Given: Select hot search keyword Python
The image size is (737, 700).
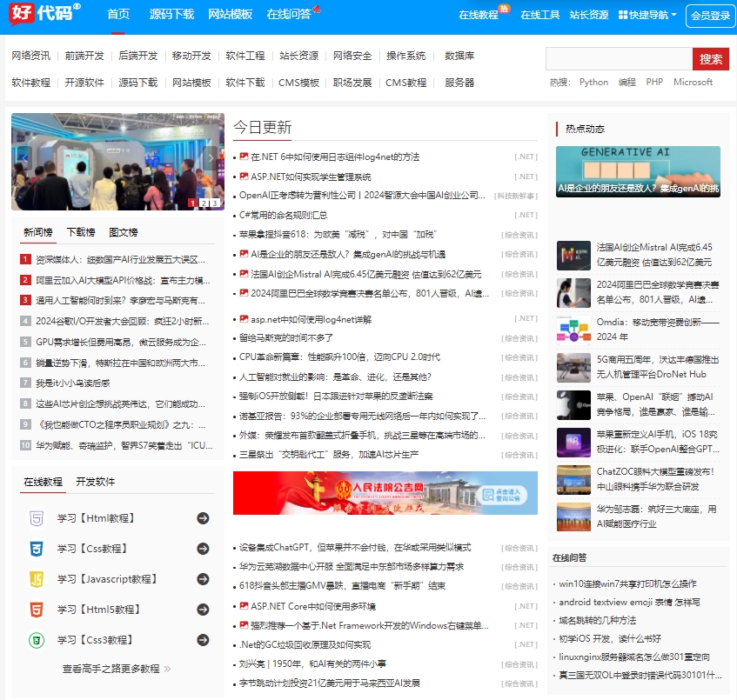Looking at the screenshot, I should coord(593,83).
